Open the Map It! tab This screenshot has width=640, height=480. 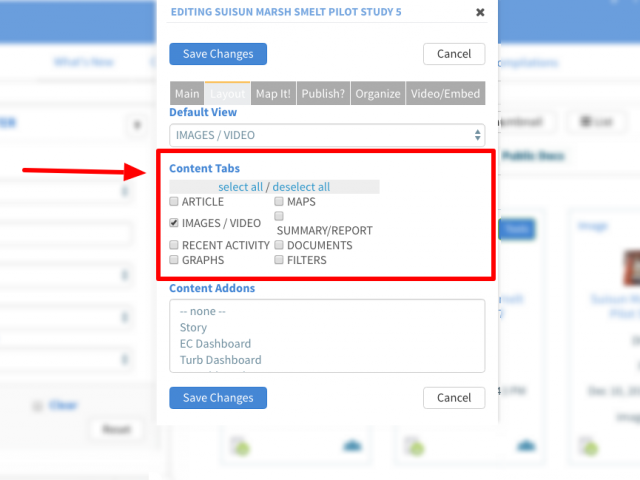(273, 93)
